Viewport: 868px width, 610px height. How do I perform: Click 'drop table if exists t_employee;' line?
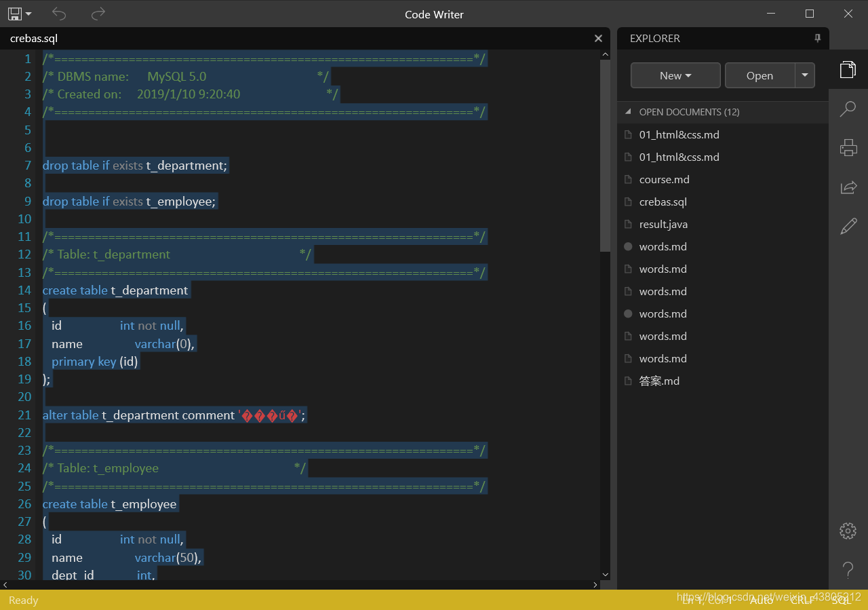click(129, 201)
